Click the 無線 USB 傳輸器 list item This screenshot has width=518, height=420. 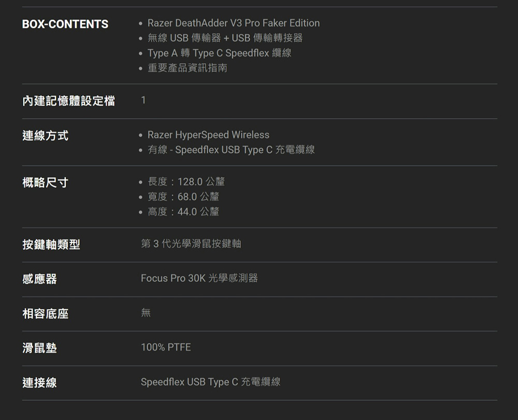[225, 38]
